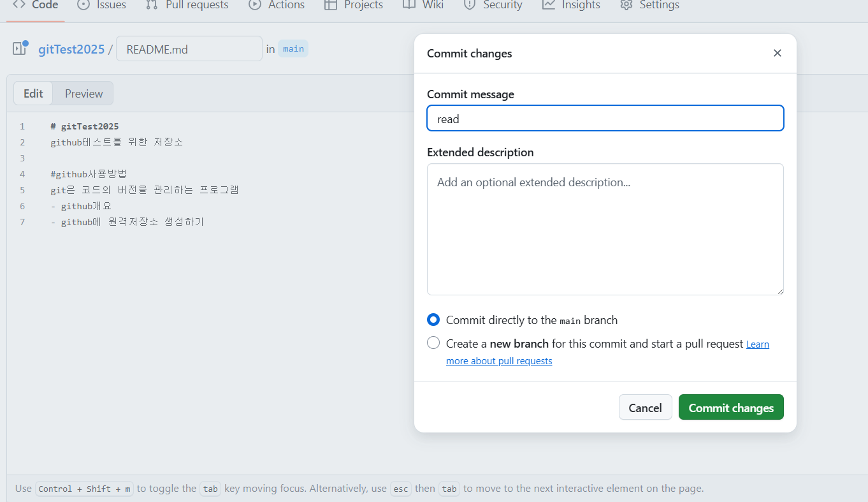Click the Extended description text area
The height and width of the screenshot is (502, 868).
pyautogui.click(x=605, y=229)
